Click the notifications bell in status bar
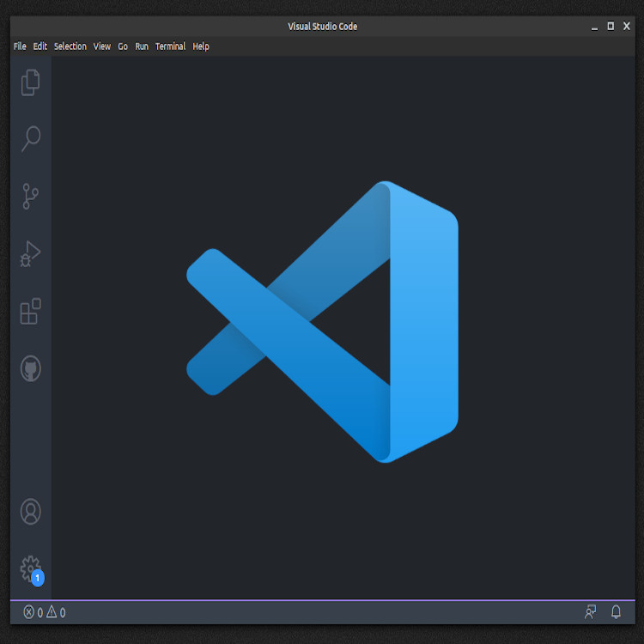 pyautogui.click(x=616, y=612)
